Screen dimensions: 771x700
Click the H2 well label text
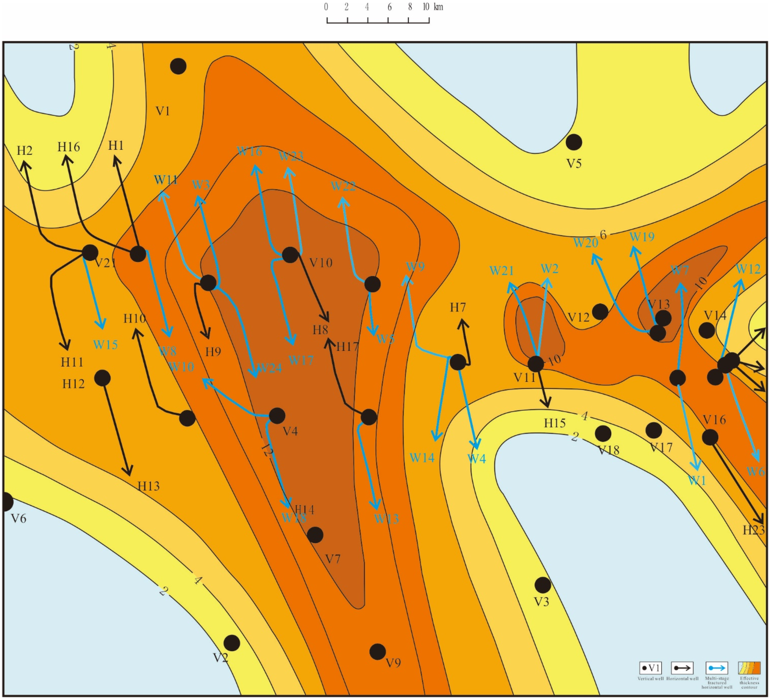(25, 151)
